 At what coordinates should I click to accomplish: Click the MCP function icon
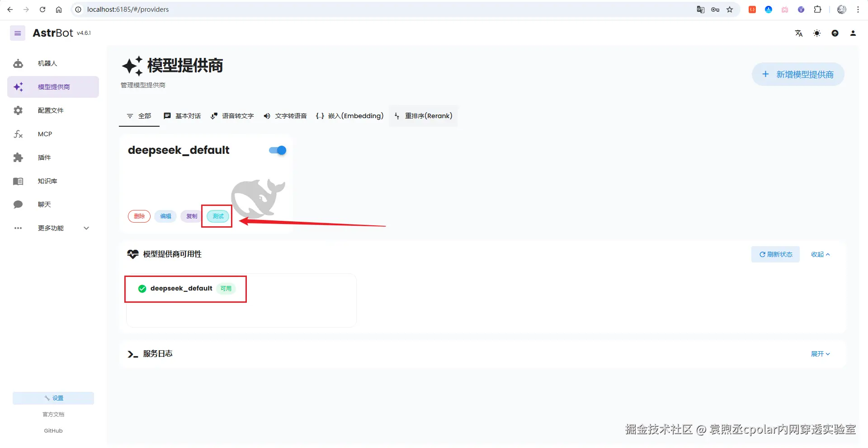point(18,134)
